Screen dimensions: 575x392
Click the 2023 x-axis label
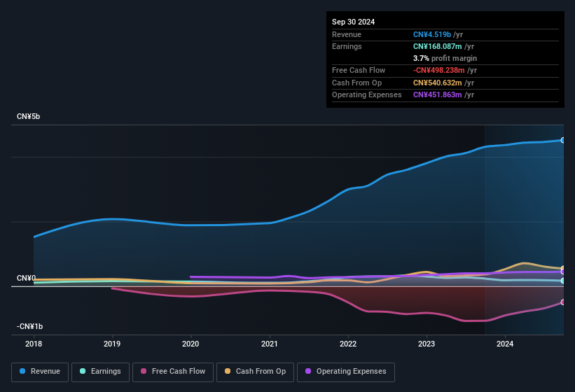427,344
